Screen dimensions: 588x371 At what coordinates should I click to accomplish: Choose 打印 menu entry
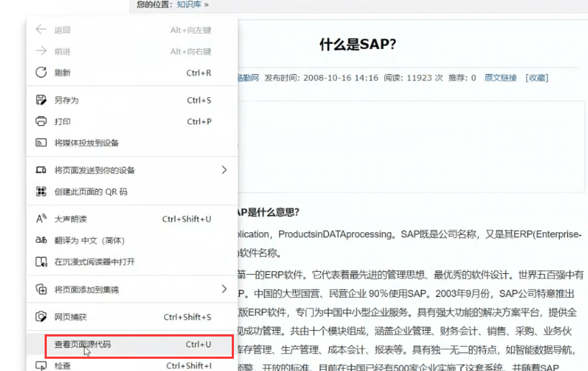[132, 122]
